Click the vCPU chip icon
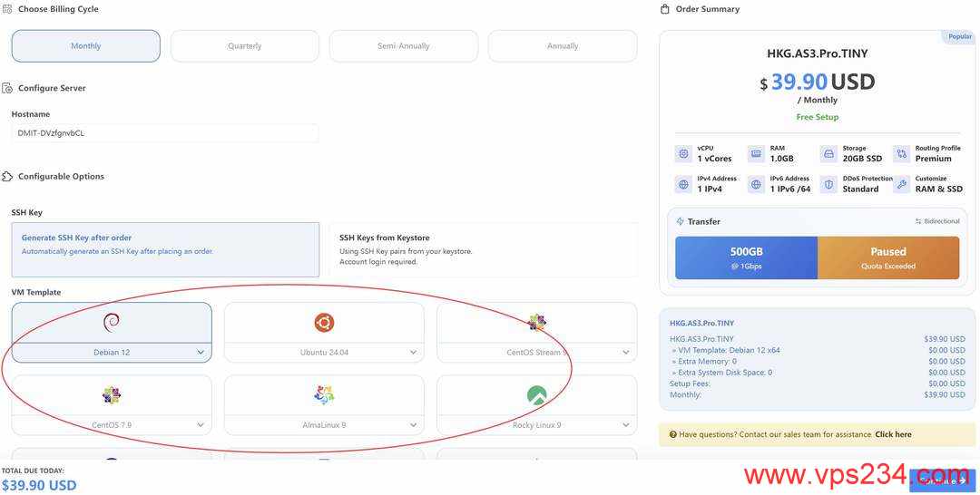Screen dimensions: 980x495 683,154
